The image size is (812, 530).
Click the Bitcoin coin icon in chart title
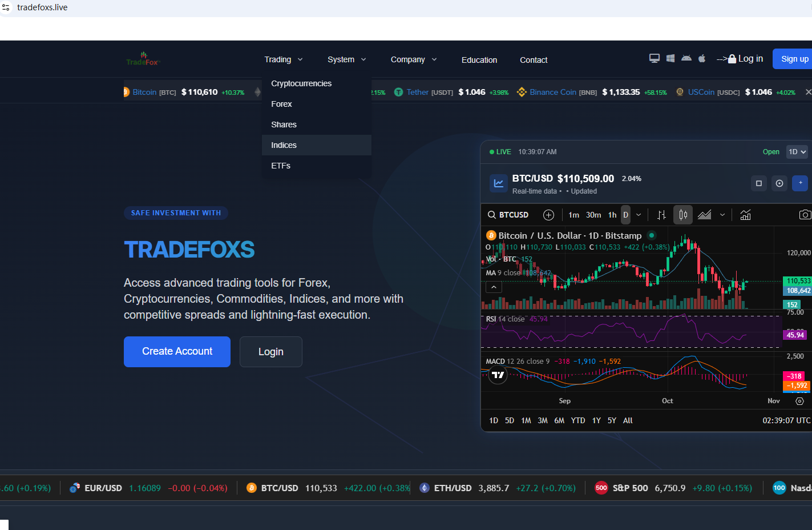pyautogui.click(x=491, y=235)
